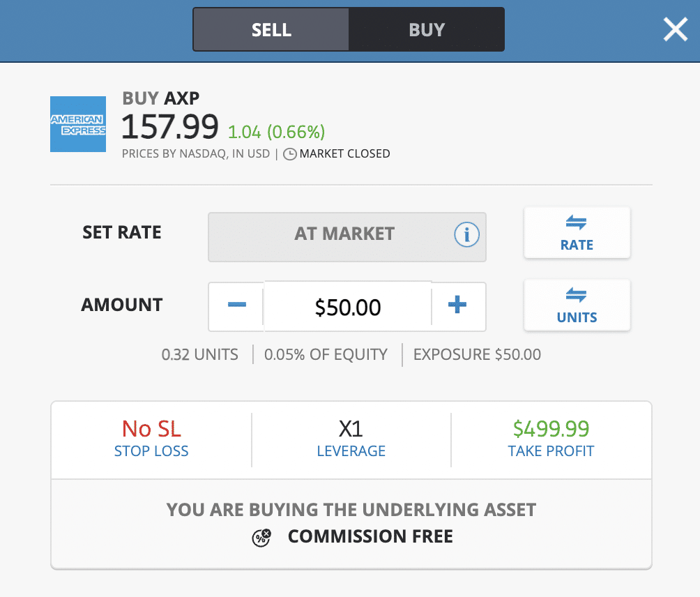
Task: Select the BUY tab
Action: click(x=426, y=29)
